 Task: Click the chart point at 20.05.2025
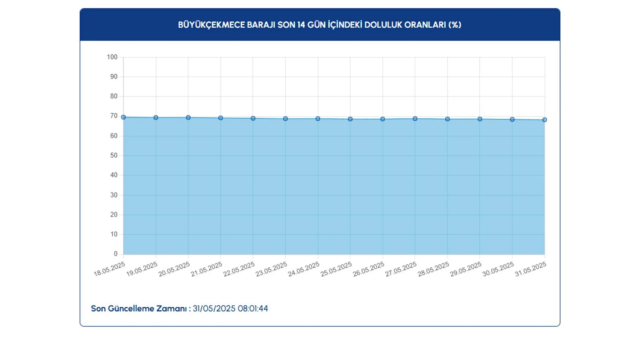point(188,118)
